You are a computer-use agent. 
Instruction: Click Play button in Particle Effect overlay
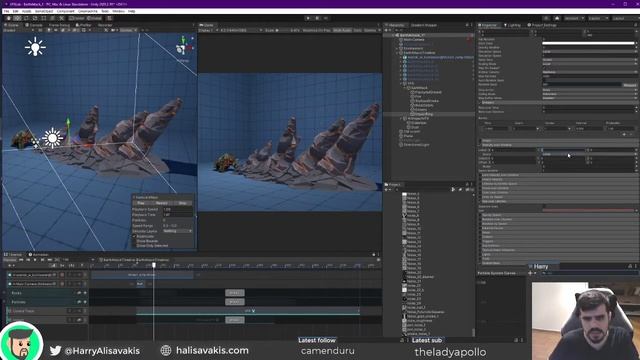click(141, 203)
